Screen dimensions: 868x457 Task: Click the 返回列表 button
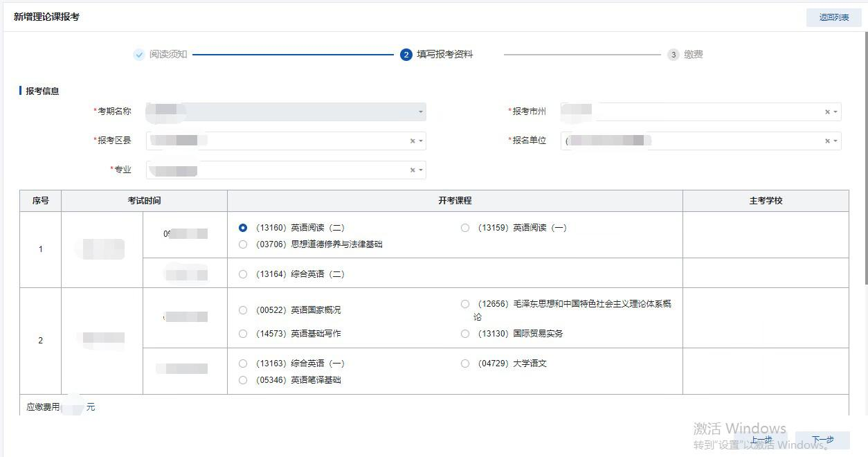tap(833, 18)
